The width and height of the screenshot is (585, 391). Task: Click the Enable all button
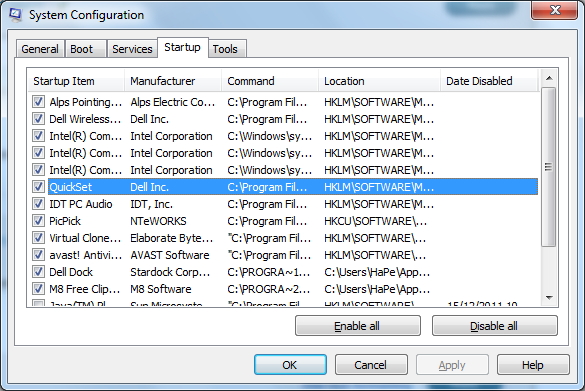pos(357,326)
